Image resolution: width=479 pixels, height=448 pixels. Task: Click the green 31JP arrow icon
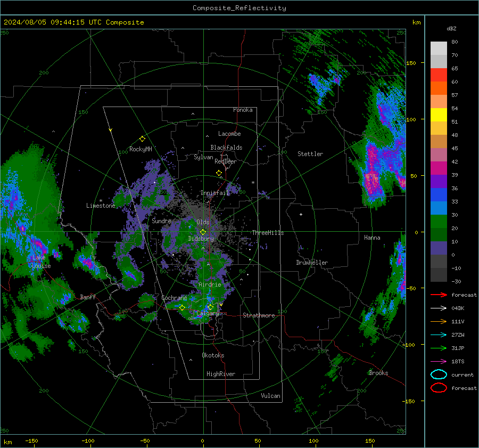(439, 348)
